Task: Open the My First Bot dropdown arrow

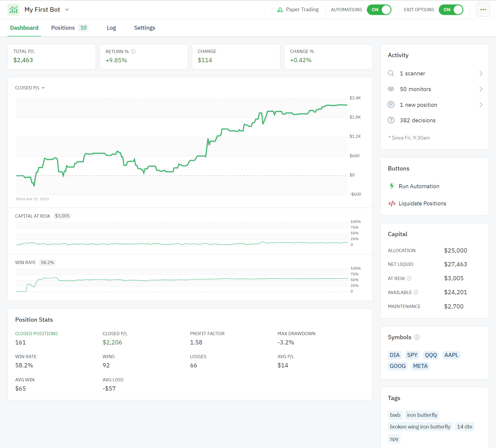Action: 67,10
